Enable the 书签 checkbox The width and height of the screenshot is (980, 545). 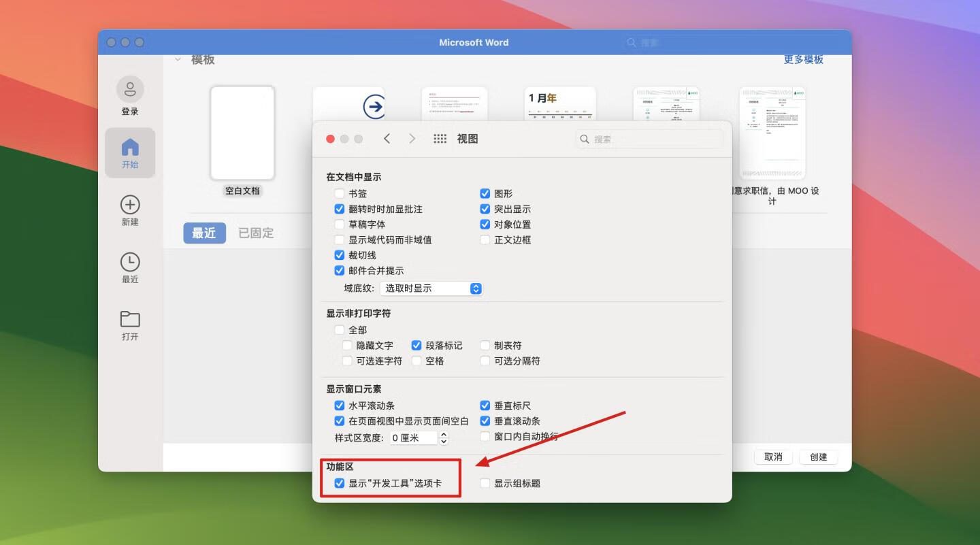tap(340, 194)
